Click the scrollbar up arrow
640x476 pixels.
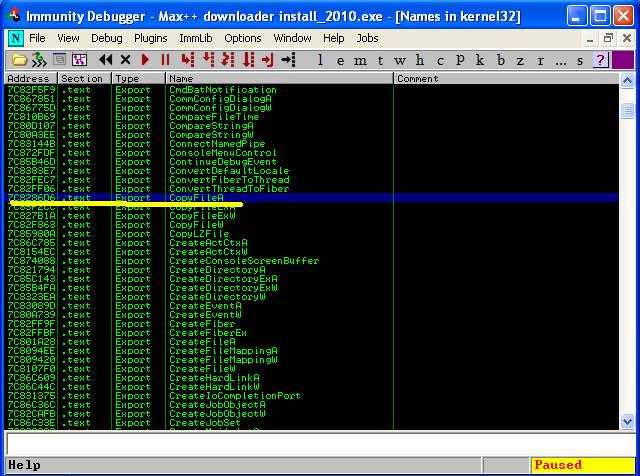point(627,81)
